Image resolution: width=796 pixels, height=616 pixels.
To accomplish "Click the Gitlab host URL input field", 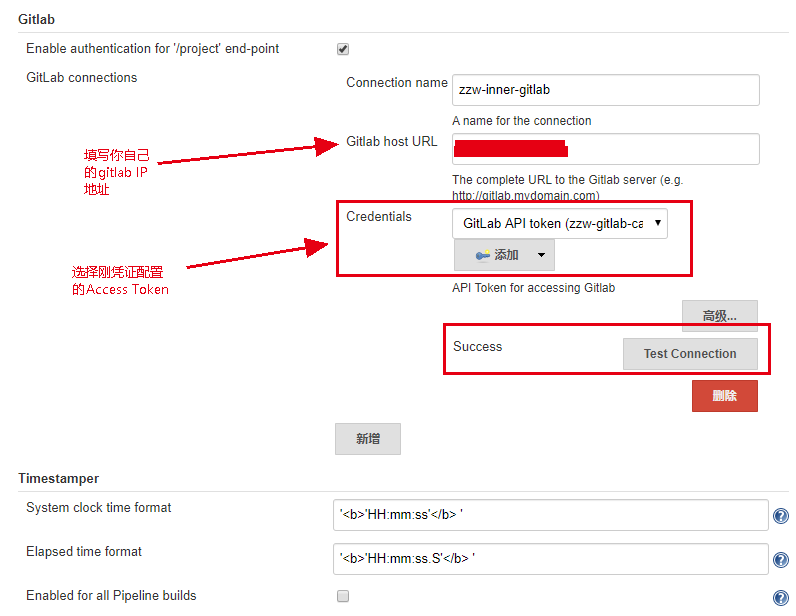I will tap(606, 149).
